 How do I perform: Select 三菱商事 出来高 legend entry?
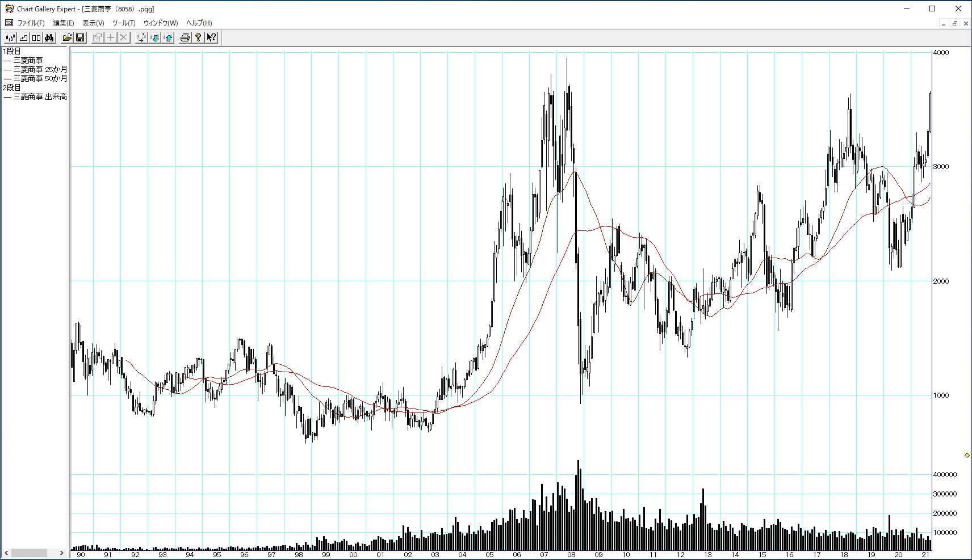(40, 96)
